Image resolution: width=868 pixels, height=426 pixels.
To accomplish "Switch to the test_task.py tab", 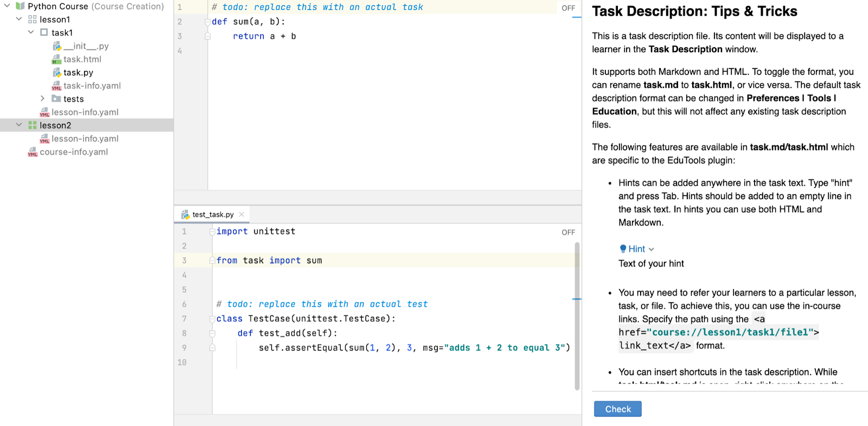I will [x=213, y=215].
